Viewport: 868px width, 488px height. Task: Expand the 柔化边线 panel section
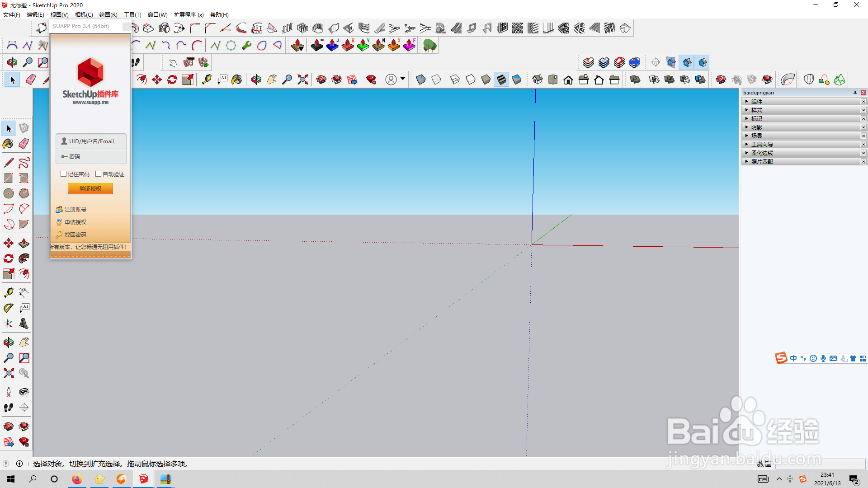tap(762, 153)
